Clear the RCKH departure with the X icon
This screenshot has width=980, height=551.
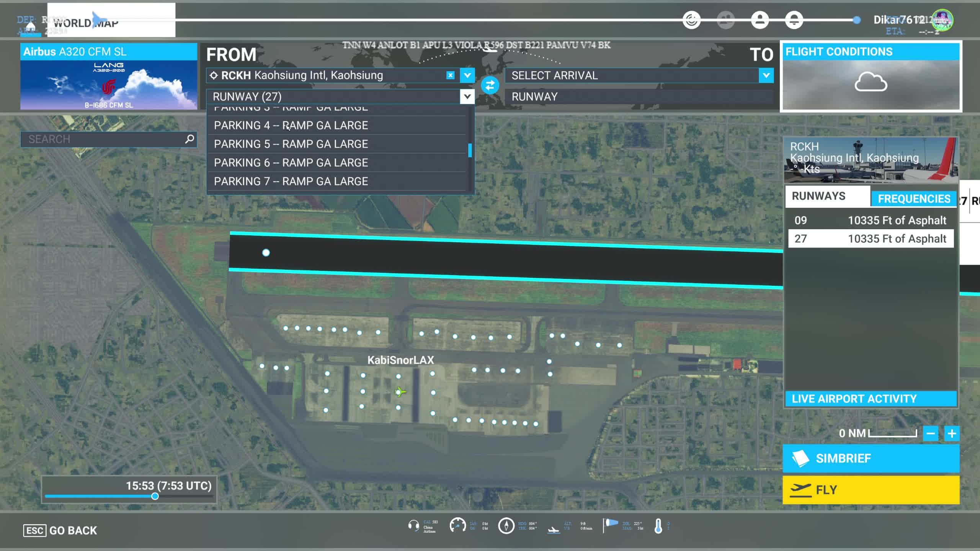(450, 75)
